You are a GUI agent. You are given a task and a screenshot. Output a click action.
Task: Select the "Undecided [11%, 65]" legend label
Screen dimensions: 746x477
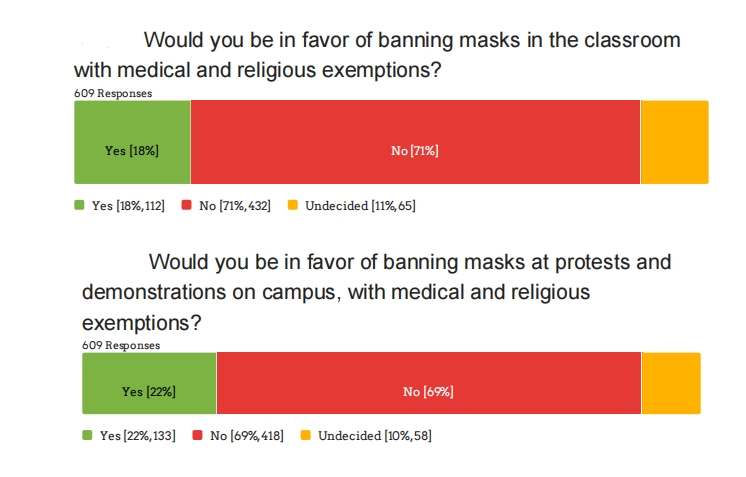[x=360, y=206]
